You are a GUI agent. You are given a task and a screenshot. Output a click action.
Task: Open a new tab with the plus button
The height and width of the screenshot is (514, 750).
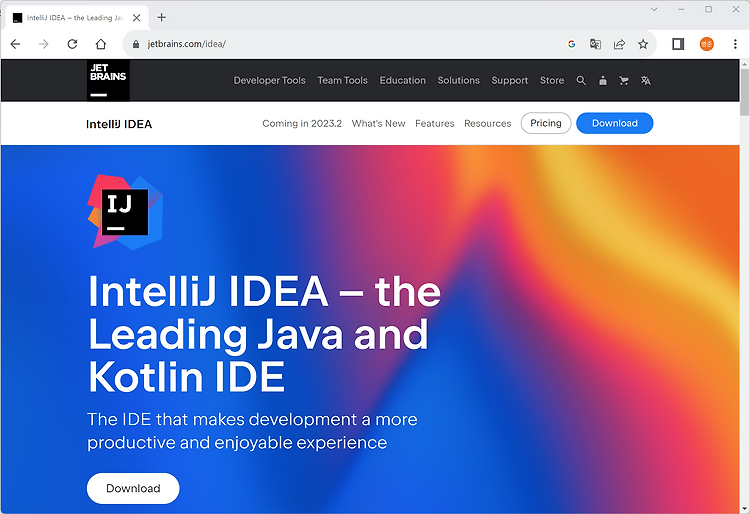tap(162, 17)
